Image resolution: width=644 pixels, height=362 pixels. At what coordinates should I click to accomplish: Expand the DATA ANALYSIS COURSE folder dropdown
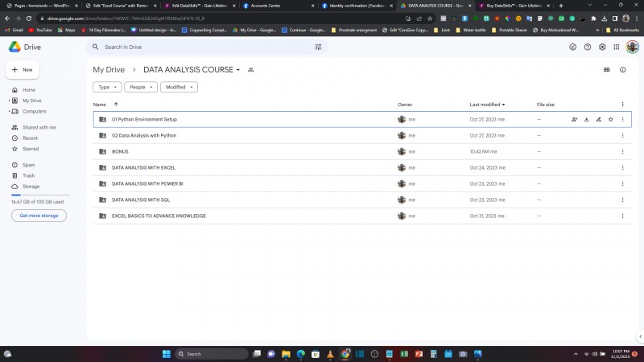pos(238,70)
